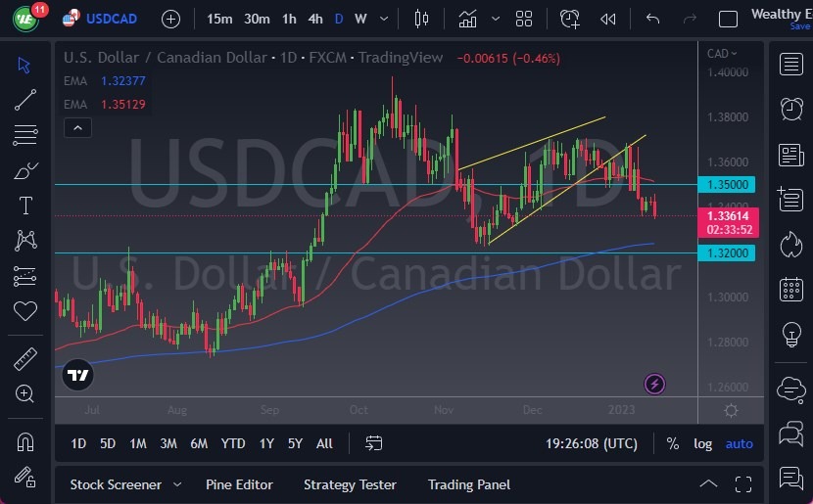Viewport: 813px width, 504px height.
Task: Open the watchlist panel on right sidebar
Action: (790, 65)
